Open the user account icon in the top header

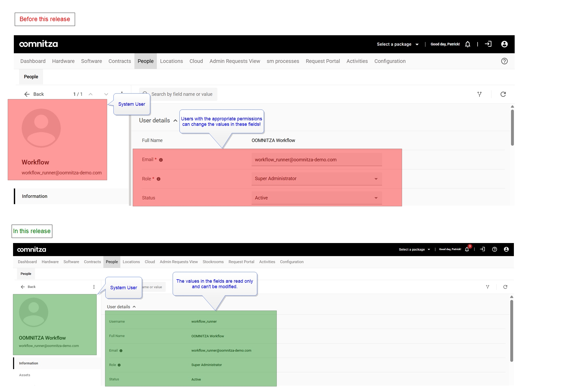[x=504, y=44]
